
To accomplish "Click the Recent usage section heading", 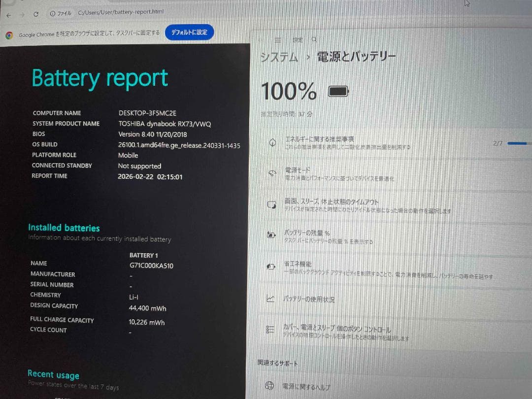I will [53, 374].
